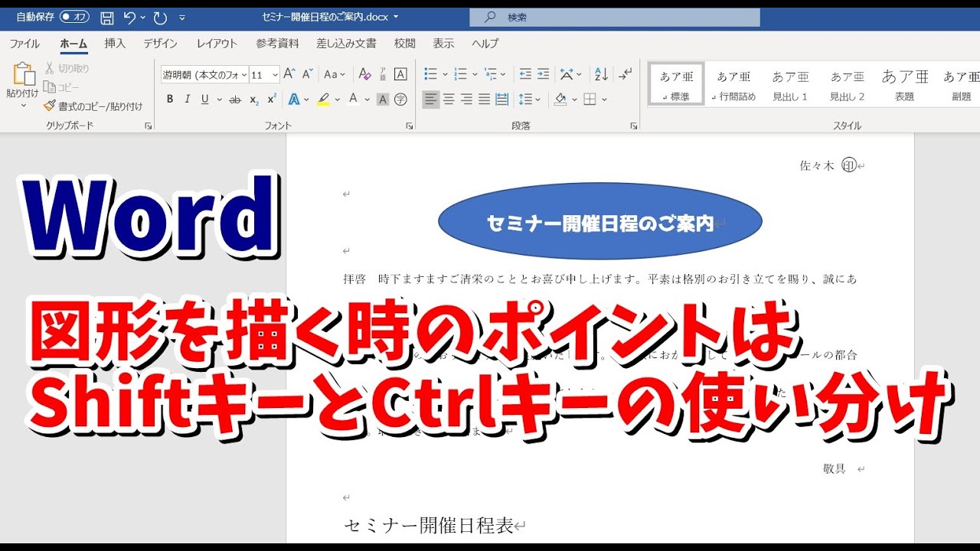This screenshot has height=551, width=980.
Task: Open the font group dialog launcher
Action: coord(409,126)
